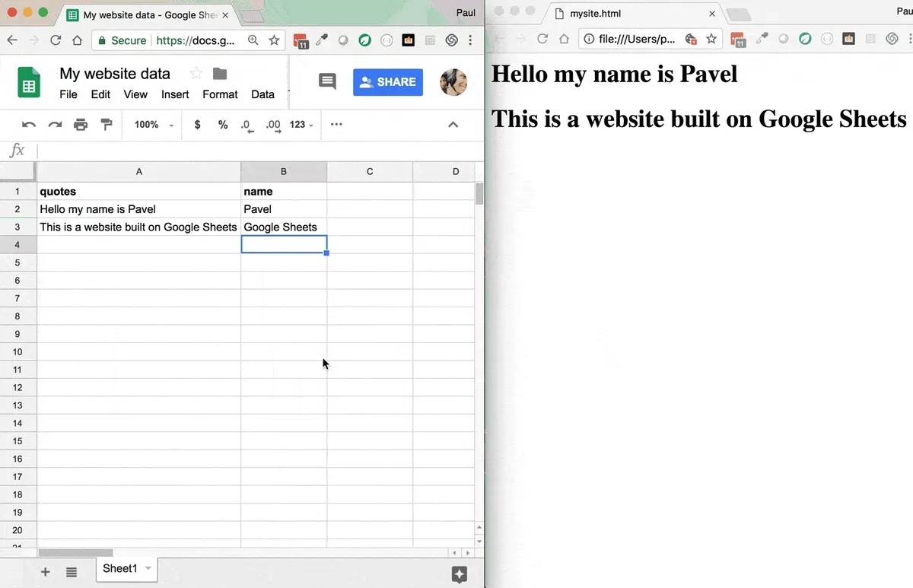Image resolution: width=913 pixels, height=588 pixels.
Task: Open the Format menu
Action: point(220,94)
